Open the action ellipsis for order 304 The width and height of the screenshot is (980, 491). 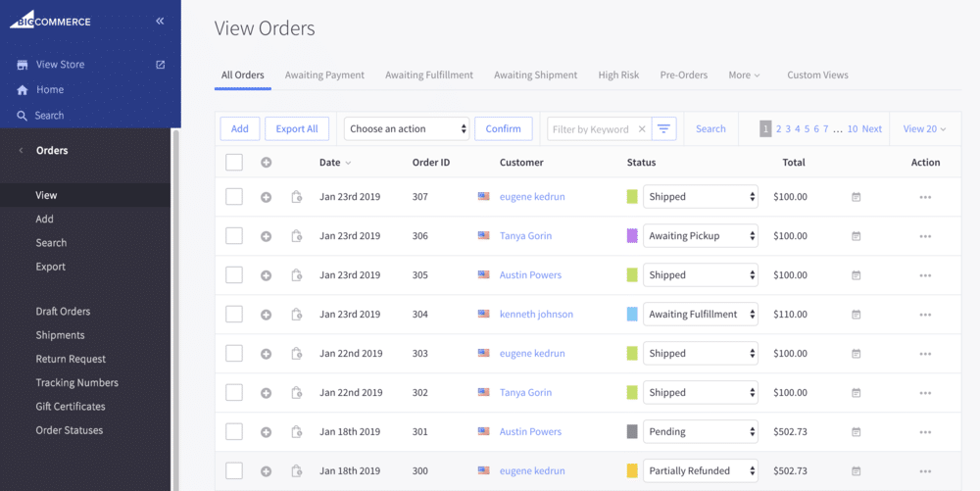tap(925, 315)
